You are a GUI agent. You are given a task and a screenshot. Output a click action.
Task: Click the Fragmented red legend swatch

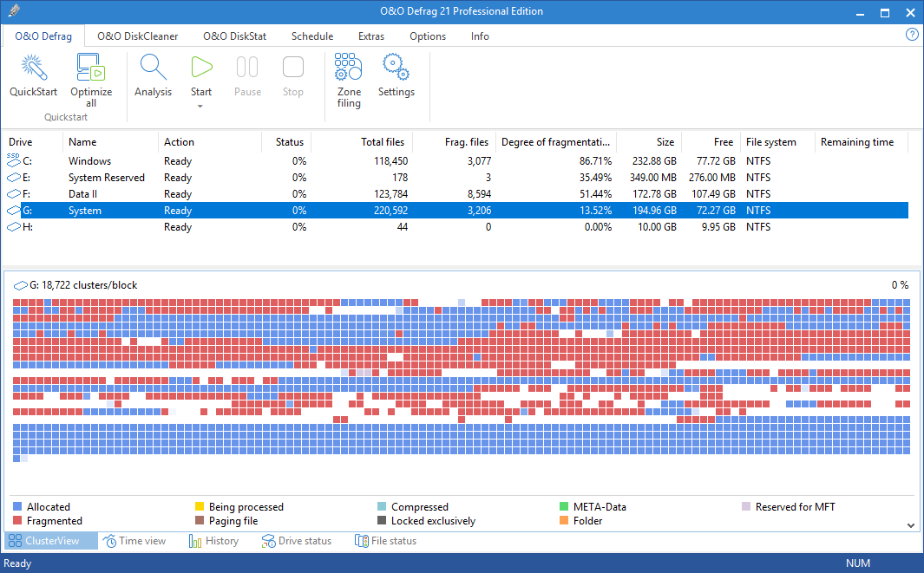tap(17, 521)
